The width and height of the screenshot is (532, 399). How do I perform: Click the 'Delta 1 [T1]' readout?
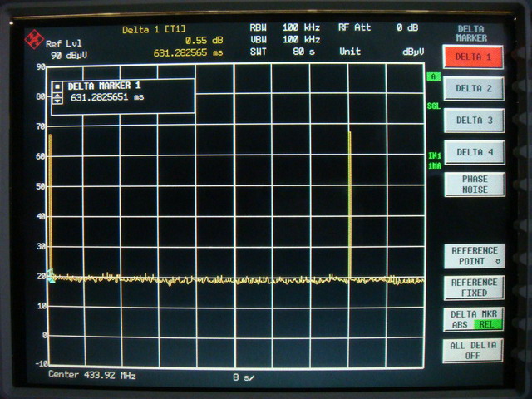(154, 30)
